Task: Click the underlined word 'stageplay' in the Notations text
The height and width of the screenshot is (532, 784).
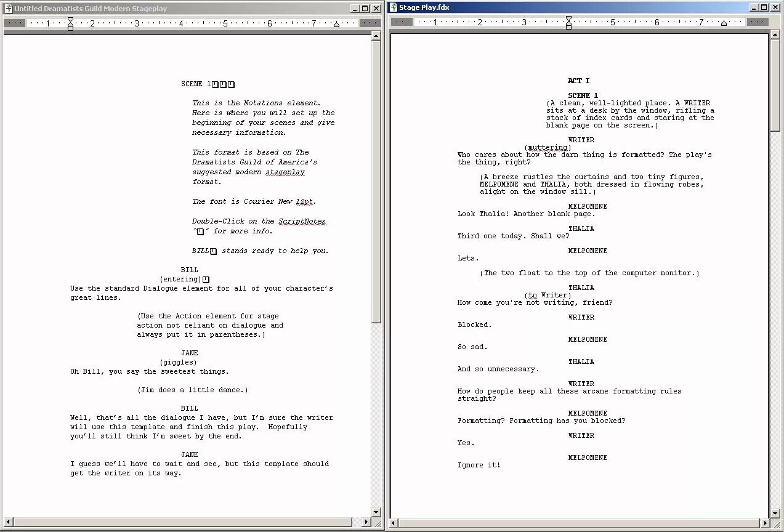Action: [285, 172]
